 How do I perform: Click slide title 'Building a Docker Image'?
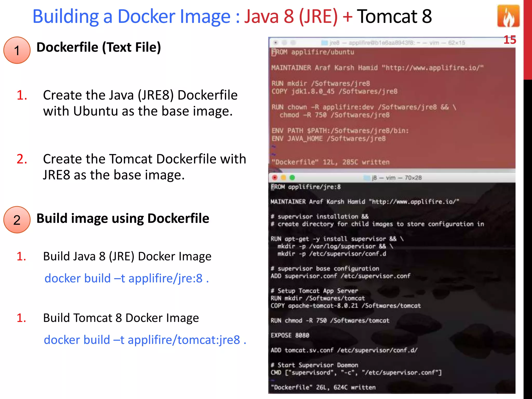pos(131,17)
